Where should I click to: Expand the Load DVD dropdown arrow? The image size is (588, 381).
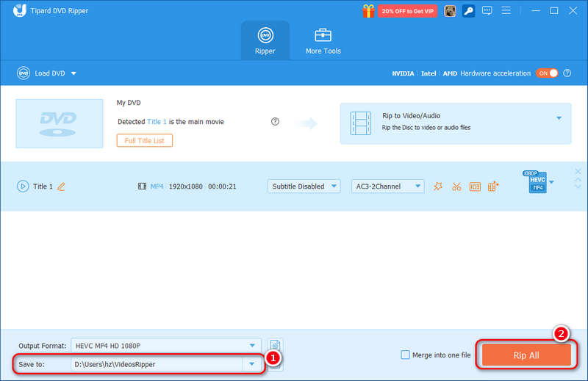[x=73, y=73]
